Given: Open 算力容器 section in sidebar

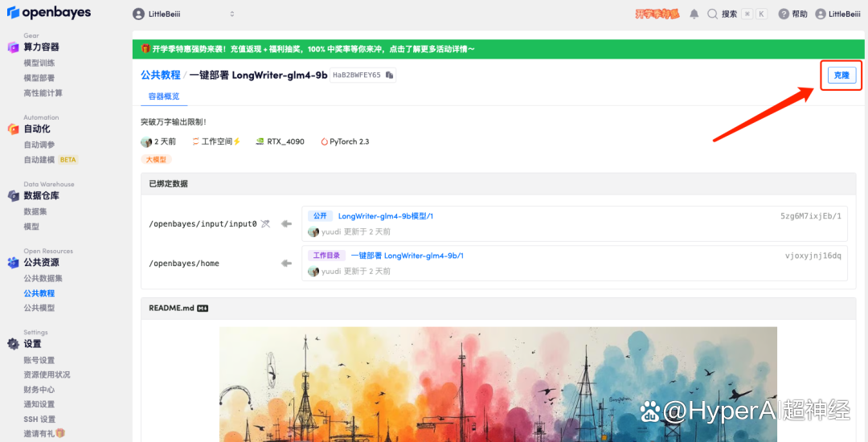Looking at the screenshot, I should 41,47.
